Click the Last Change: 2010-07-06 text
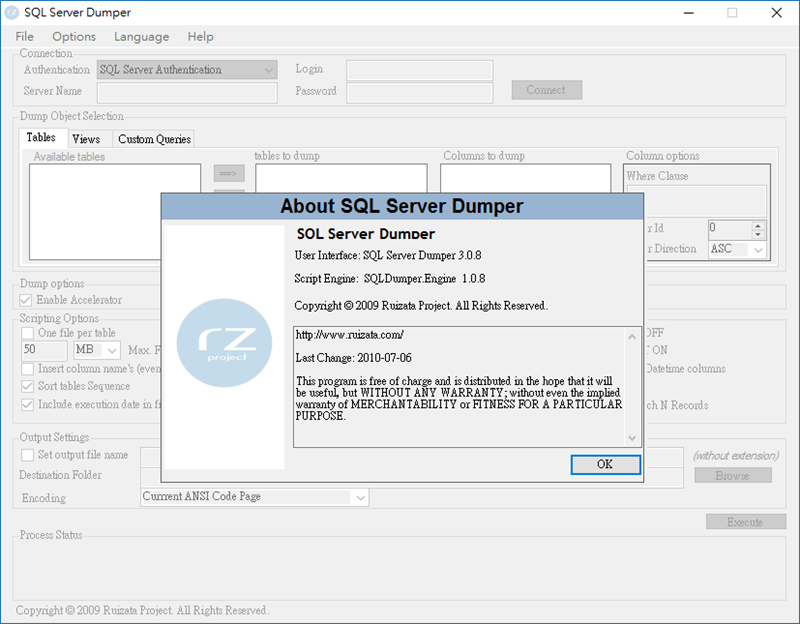Screen dimensions: 800x624 354,358
